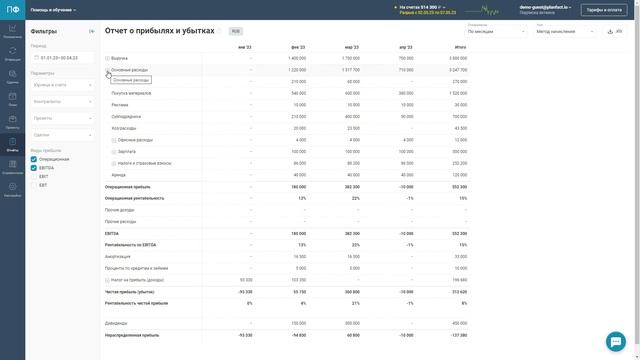Click the мар '23 column header
The width and height of the screenshot is (640, 360).
(x=351, y=47)
